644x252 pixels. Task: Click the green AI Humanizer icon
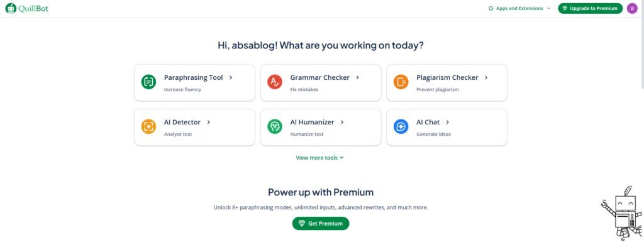[275, 126]
